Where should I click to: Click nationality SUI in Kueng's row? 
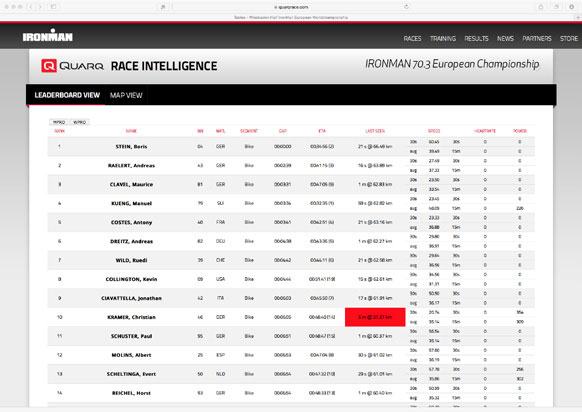click(x=220, y=203)
